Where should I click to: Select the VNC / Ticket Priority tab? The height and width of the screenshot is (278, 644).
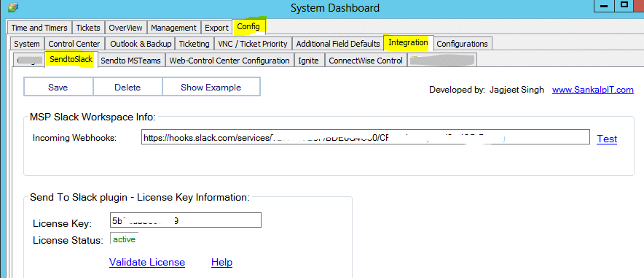click(253, 44)
